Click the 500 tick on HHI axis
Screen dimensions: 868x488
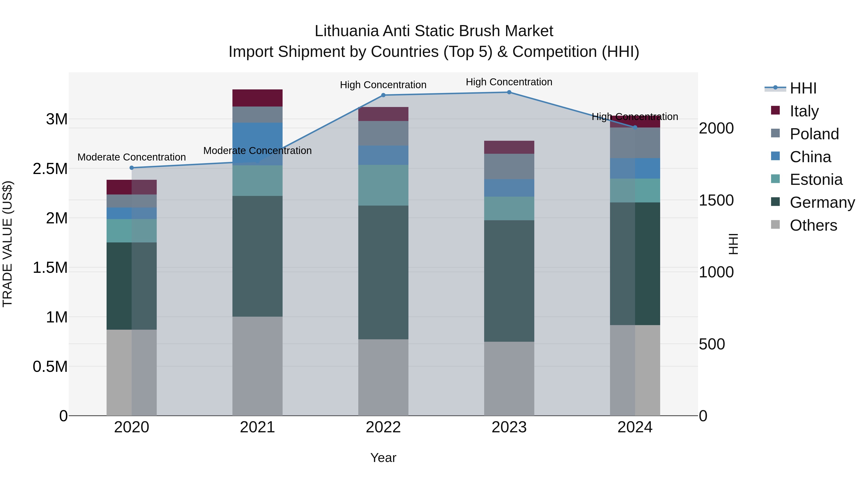coord(712,344)
